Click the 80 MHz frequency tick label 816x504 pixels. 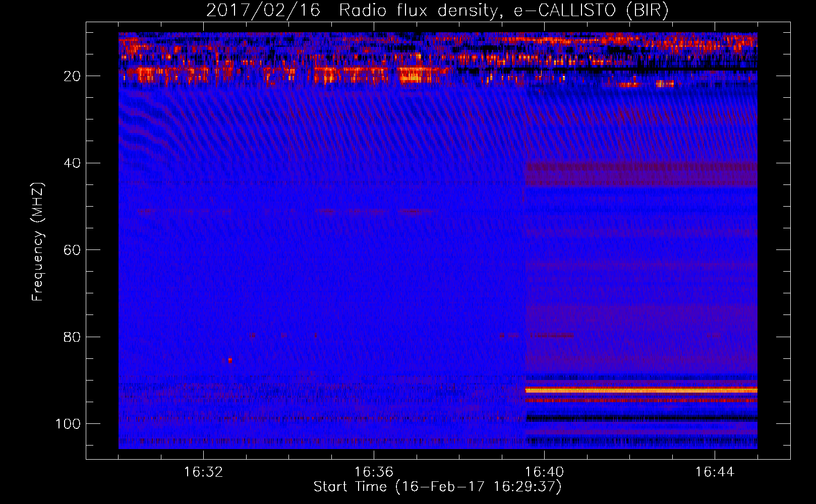72,337
